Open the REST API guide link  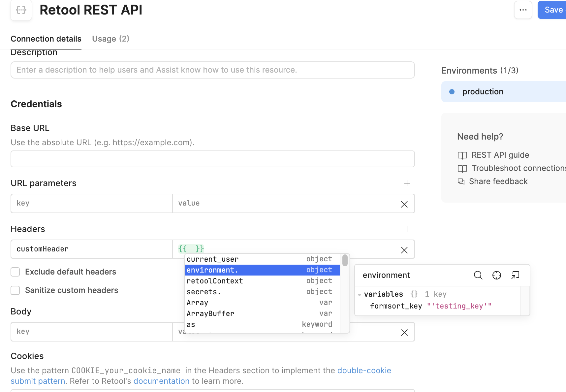click(x=500, y=155)
